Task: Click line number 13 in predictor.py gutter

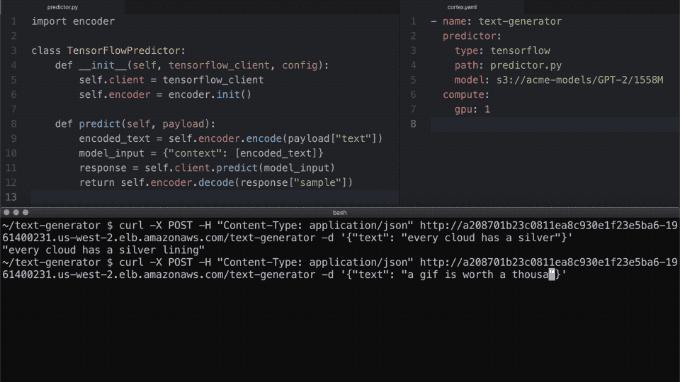Action: point(11,197)
